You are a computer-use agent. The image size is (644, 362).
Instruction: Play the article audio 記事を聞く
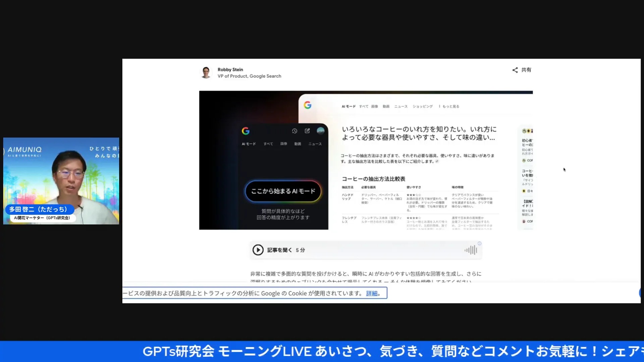pyautogui.click(x=258, y=250)
